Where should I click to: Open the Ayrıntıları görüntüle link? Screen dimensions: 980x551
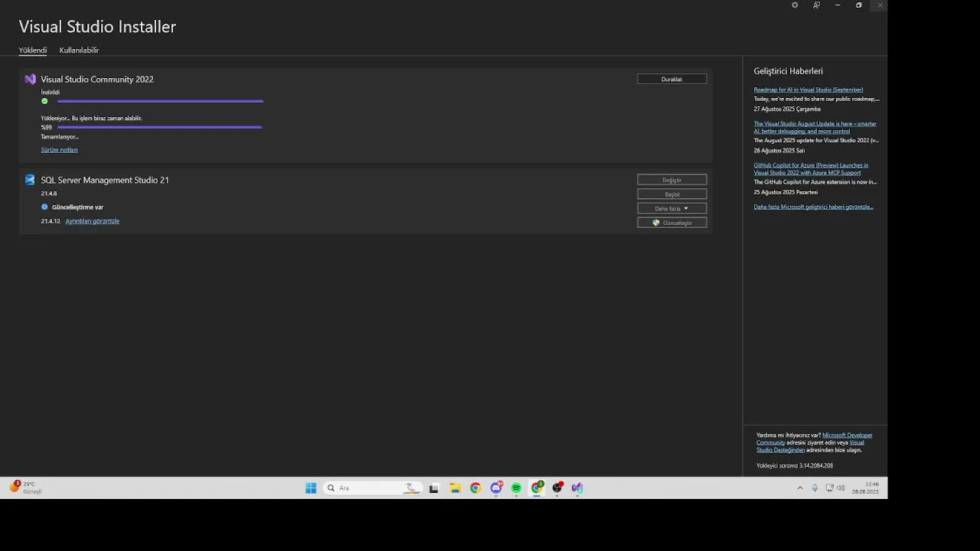tap(92, 221)
